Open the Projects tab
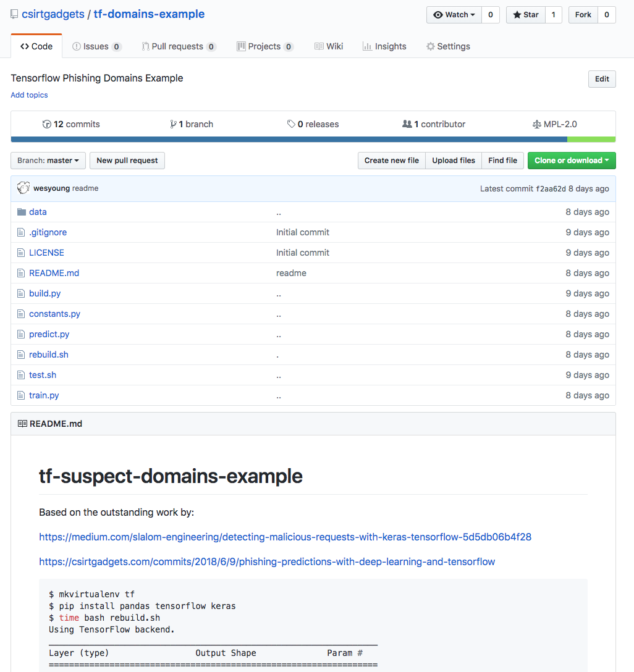Screen dimensions: 634x672 tap(265, 46)
